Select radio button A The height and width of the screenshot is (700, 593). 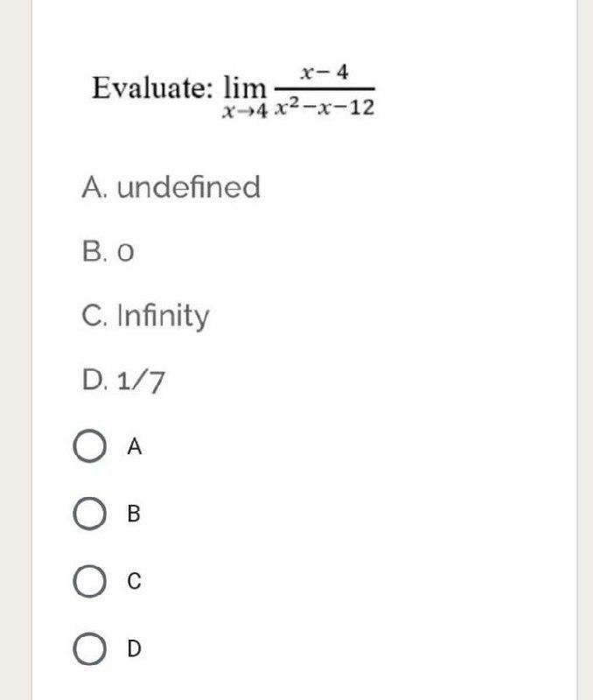(x=90, y=444)
